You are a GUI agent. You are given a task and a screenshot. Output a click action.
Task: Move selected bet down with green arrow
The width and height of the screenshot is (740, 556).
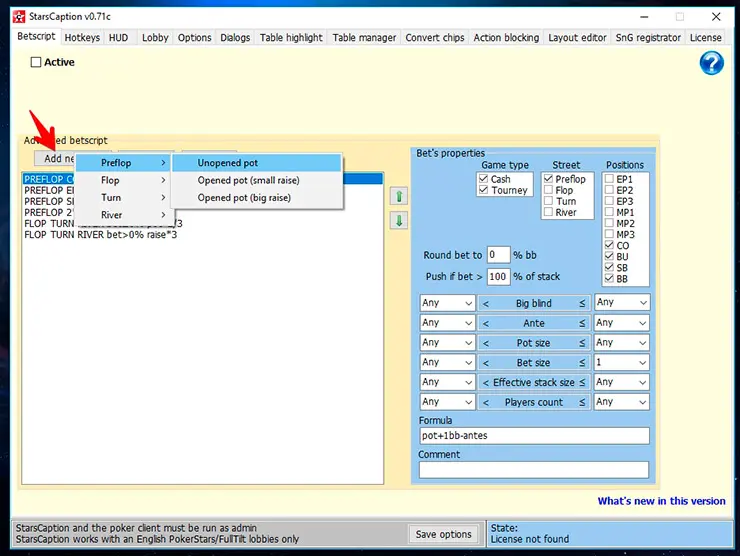pos(399,220)
